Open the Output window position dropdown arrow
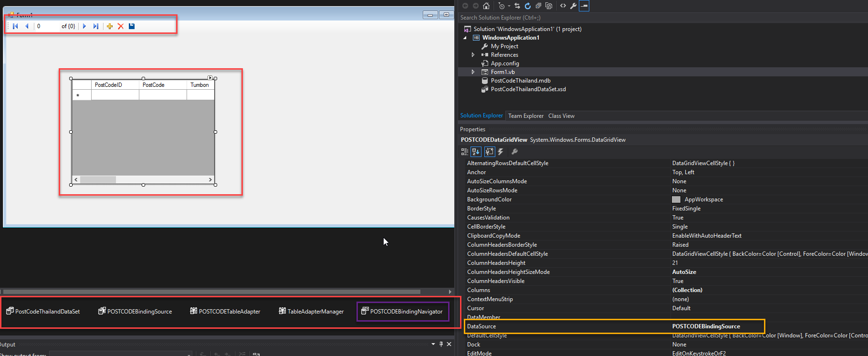The width and height of the screenshot is (868, 356). (x=433, y=344)
